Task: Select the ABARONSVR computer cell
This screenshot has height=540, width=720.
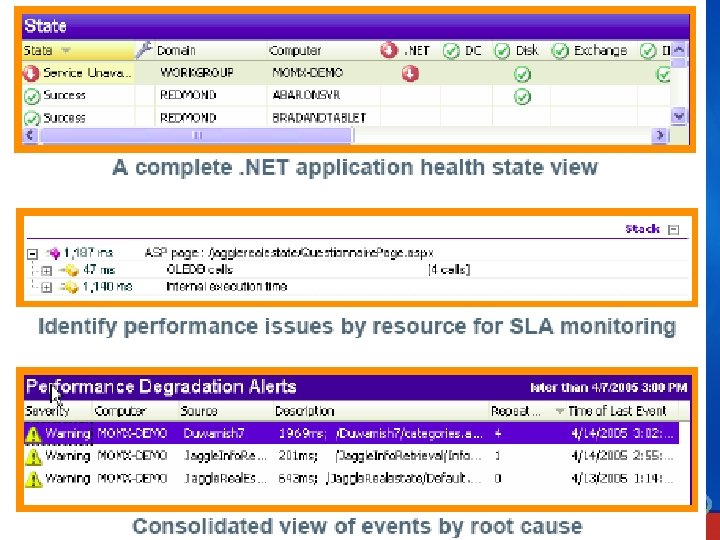Action: 306,95
